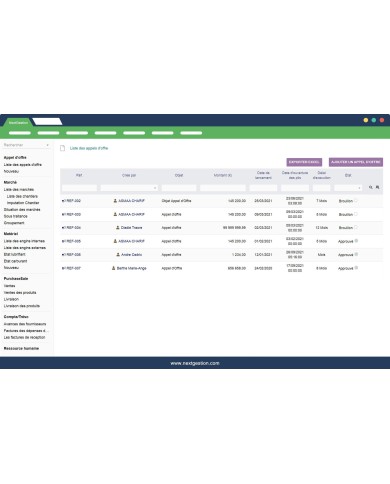The image size is (390, 484).
Task: Open Nouveau under the Appel d'offre section
Action: tap(11, 171)
